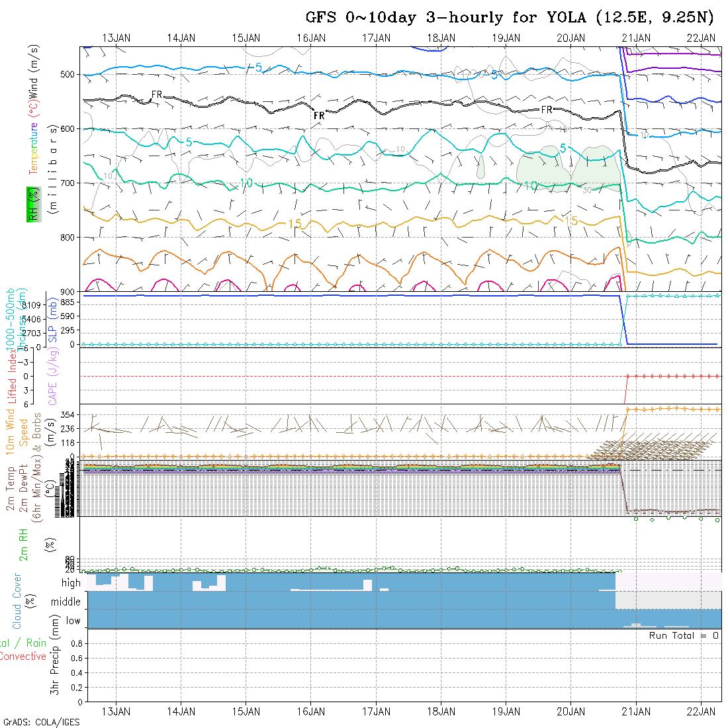
Task: Select the "low" cloud cover row label
Action: [x=73, y=621]
